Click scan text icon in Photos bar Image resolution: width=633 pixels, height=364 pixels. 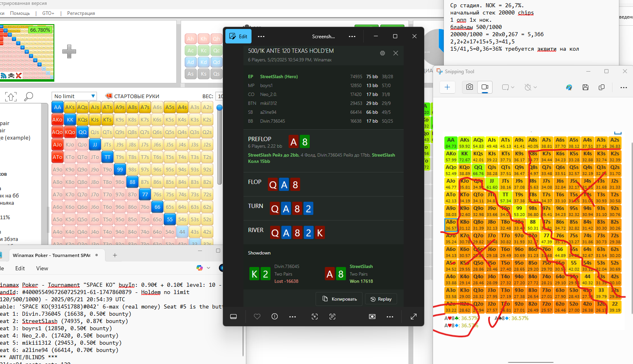[x=332, y=317]
